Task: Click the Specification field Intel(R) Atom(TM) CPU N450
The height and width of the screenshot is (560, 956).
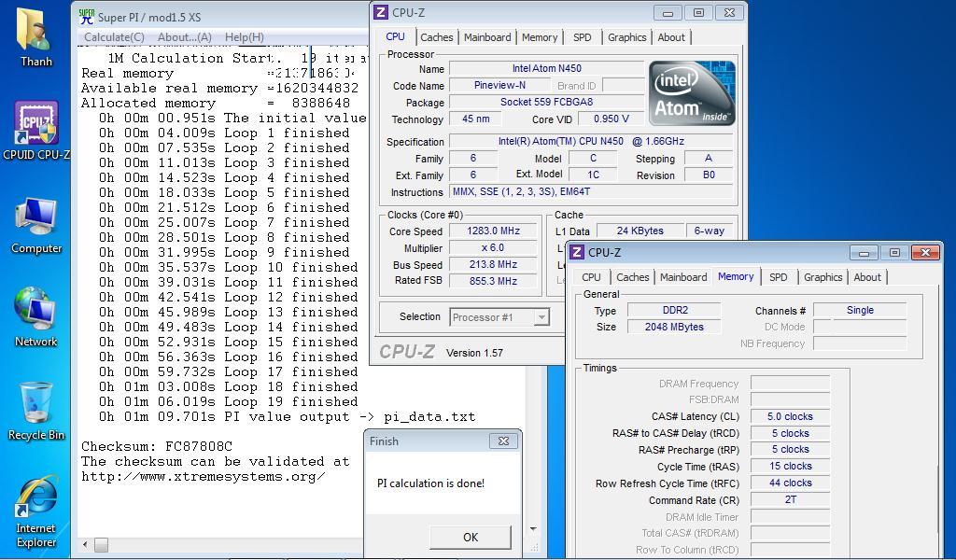Action: coord(591,141)
